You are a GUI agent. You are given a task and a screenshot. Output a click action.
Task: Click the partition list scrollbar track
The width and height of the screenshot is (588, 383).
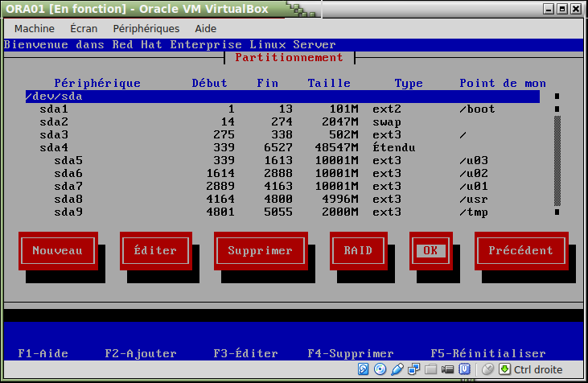point(557,161)
